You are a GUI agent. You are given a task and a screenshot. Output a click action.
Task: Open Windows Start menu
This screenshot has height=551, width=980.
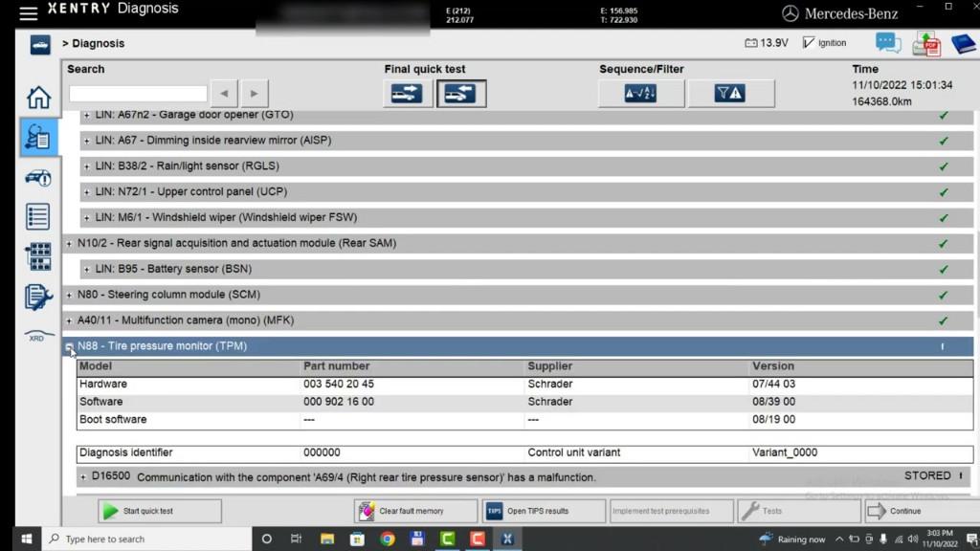pyautogui.click(x=26, y=539)
